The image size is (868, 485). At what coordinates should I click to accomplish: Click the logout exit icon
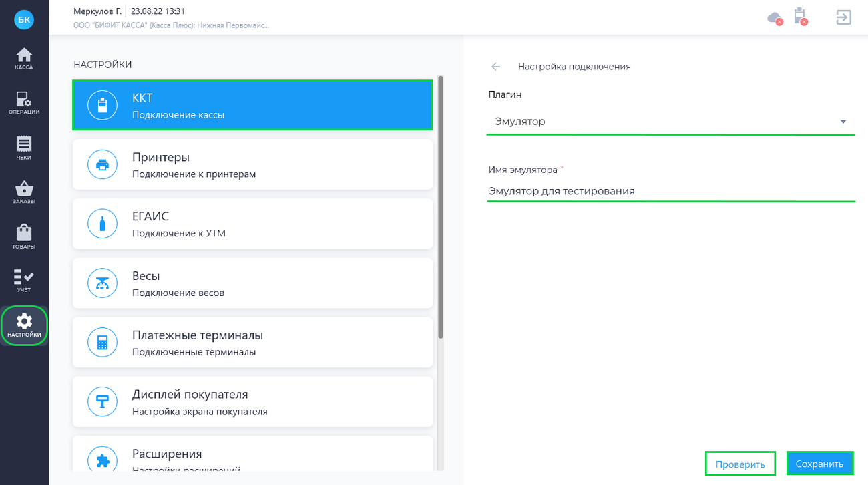point(843,17)
